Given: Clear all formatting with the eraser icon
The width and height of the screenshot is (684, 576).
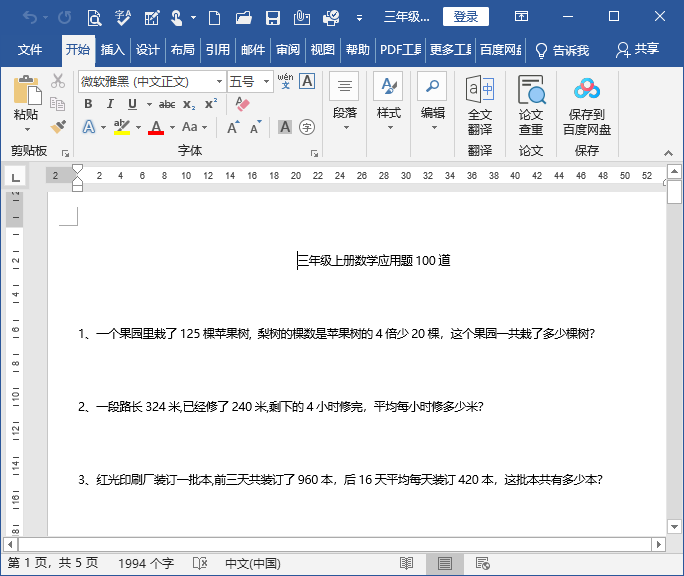Looking at the screenshot, I should tap(243, 104).
